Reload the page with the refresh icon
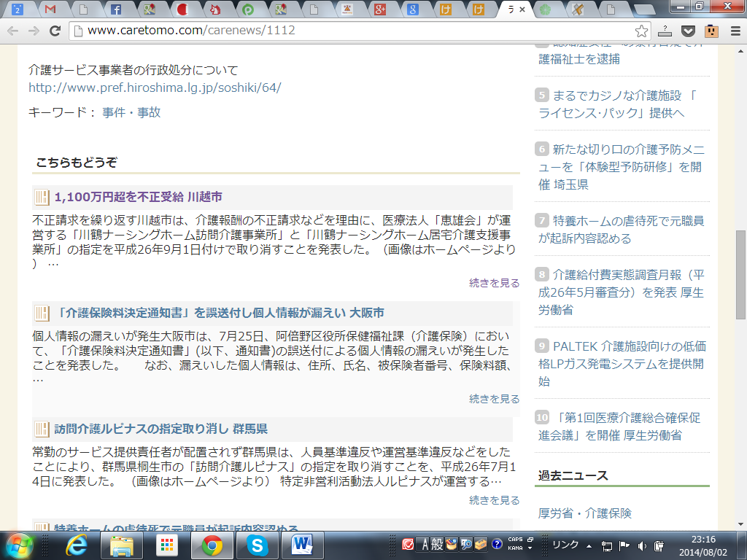The image size is (747, 560). point(55,31)
